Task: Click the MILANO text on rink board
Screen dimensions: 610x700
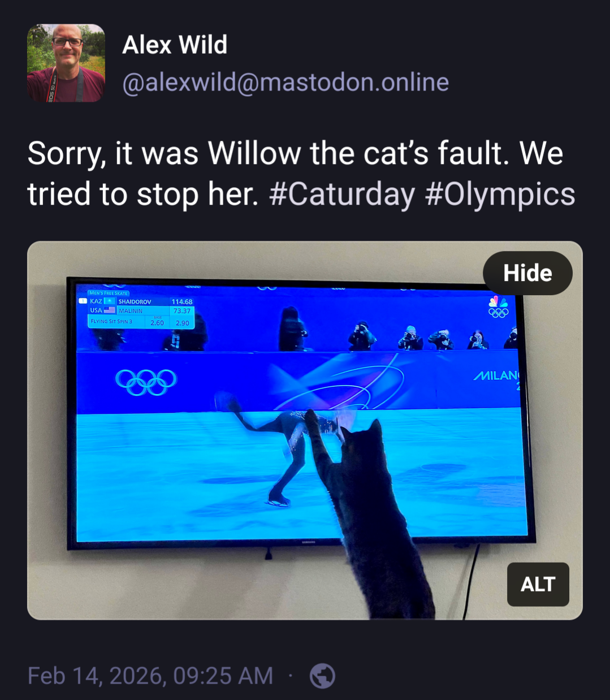Action: 496,376
